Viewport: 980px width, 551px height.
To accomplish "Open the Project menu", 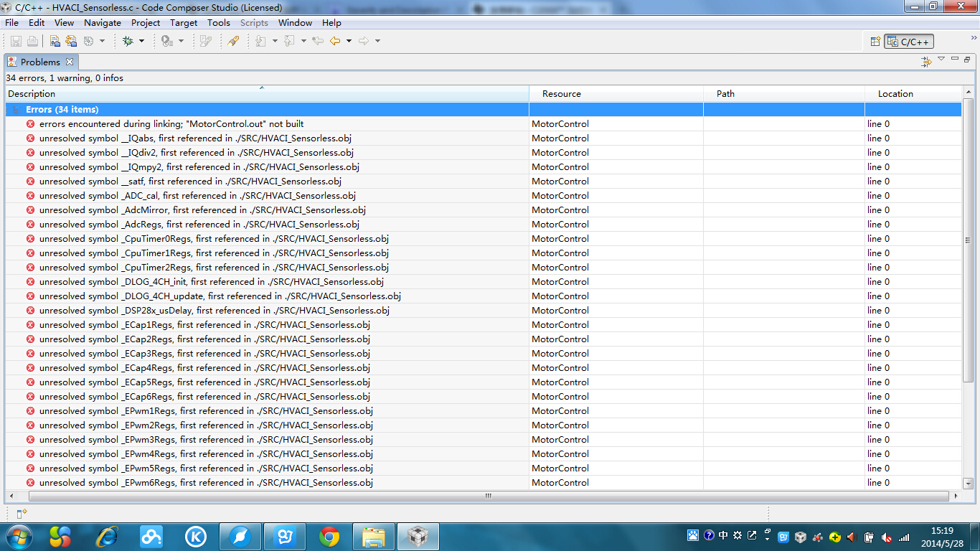I will 146,23.
